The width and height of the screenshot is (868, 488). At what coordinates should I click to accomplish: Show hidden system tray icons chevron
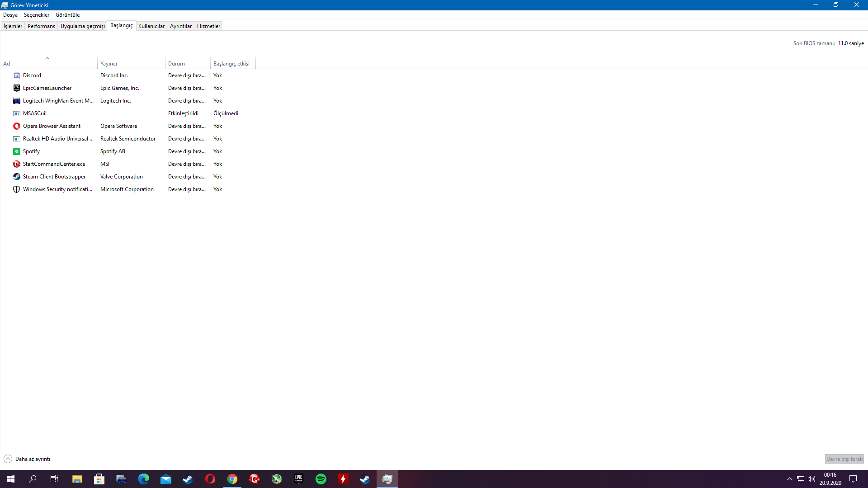(x=790, y=479)
